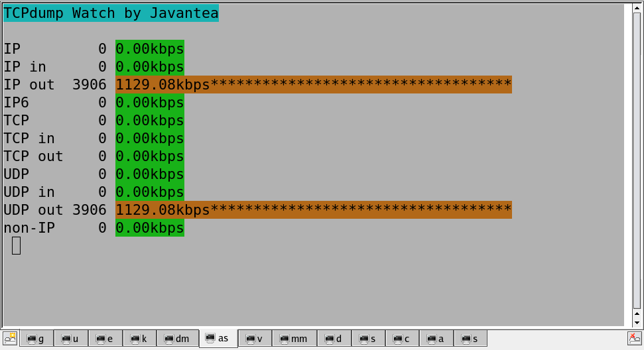The image size is (644, 350).
Task: Click the "TCP out" row label
Action: click(x=33, y=156)
